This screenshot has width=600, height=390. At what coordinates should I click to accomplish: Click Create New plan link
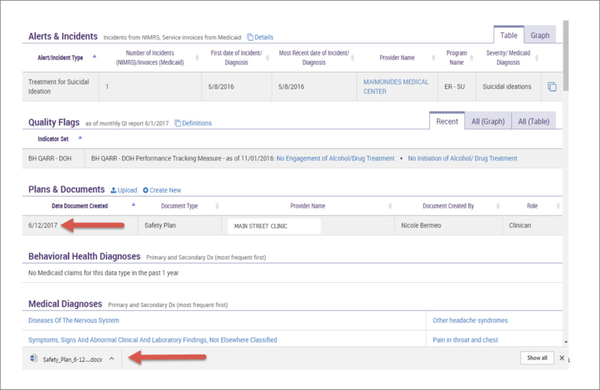pos(162,190)
